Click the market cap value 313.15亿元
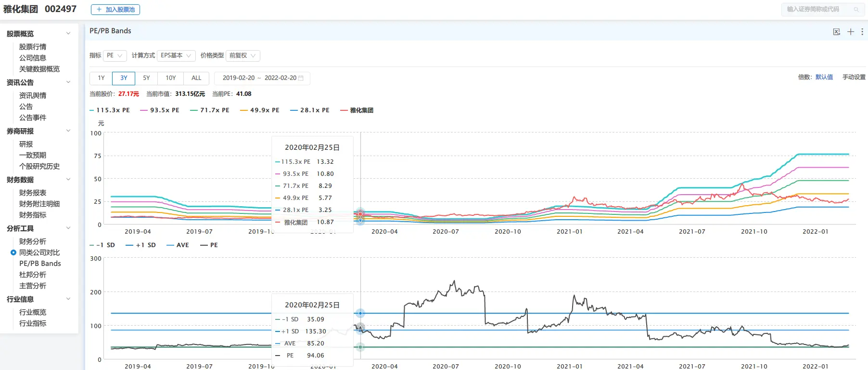This screenshot has height=370, width=868. point(190,94)
